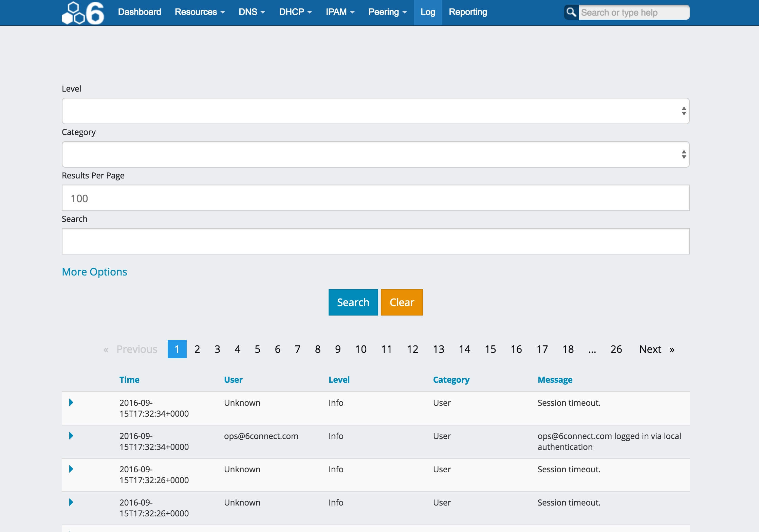
Task: Expand the third log row arrow
Action: point(71,469)
